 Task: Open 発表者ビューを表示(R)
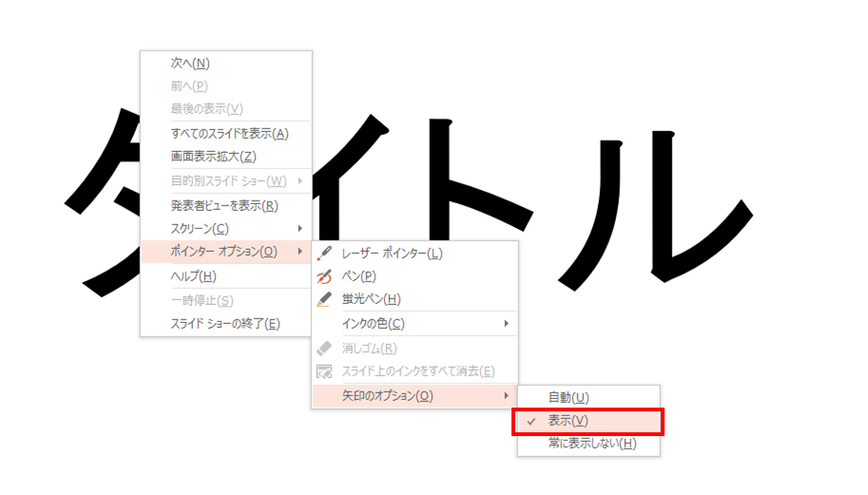coord(226,206)
